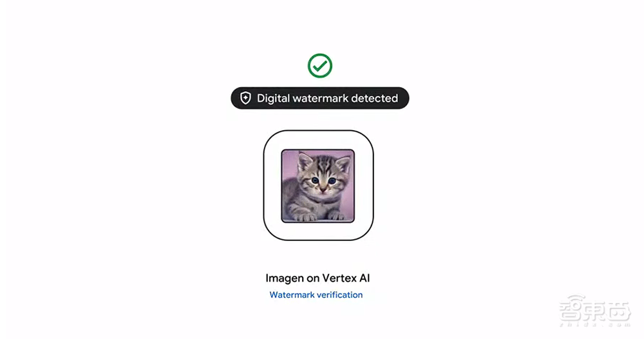The height and width of the screenshot is (339, 644).
Task: Click the signal arcs atop the 智东西 logo
Action: pos(576,298)
